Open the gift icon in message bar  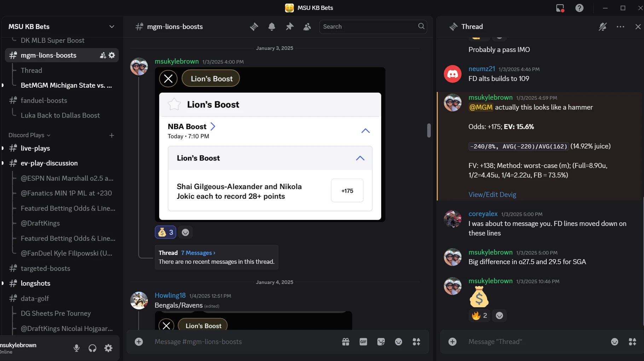(x=346, y=342)
